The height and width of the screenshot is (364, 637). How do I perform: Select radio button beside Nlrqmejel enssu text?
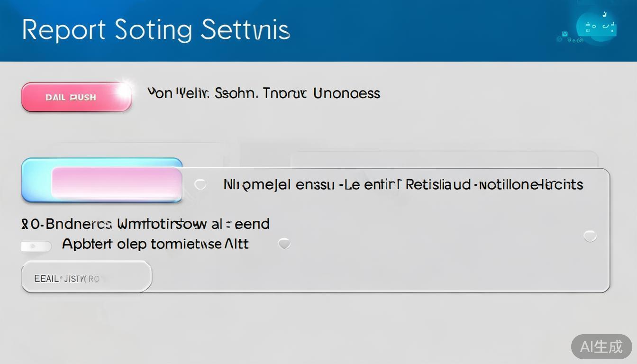pos(200,184)
